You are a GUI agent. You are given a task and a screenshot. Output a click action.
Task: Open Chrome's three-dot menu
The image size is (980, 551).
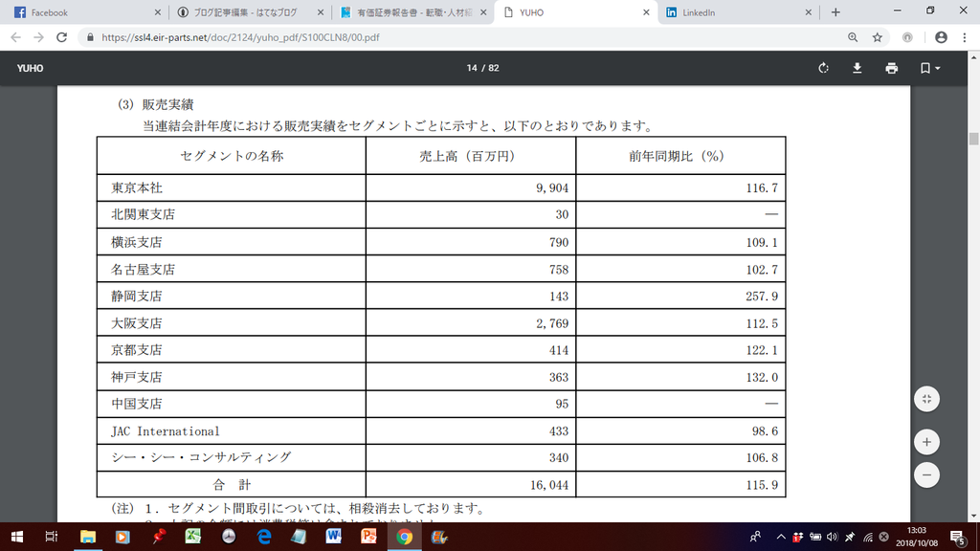965,37
